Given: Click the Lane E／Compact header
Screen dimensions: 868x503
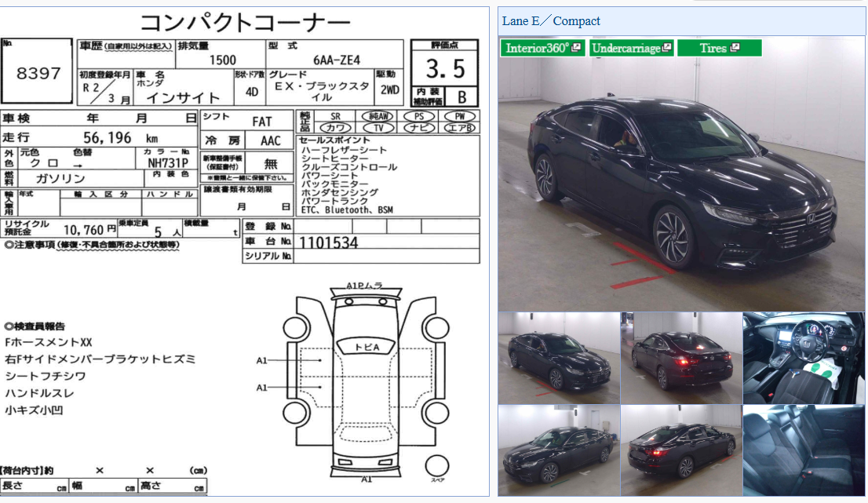Looking at the screenshot, I should 551,21.
